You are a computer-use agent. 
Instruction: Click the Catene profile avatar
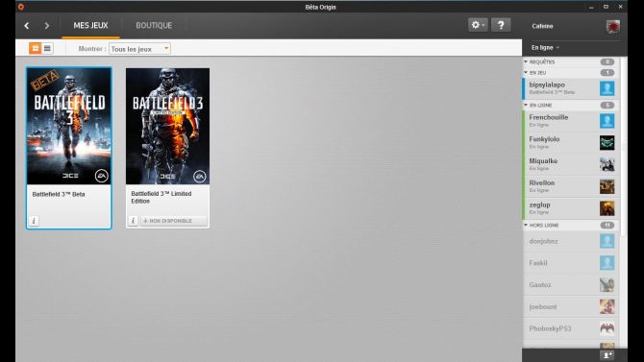point(613,26)
